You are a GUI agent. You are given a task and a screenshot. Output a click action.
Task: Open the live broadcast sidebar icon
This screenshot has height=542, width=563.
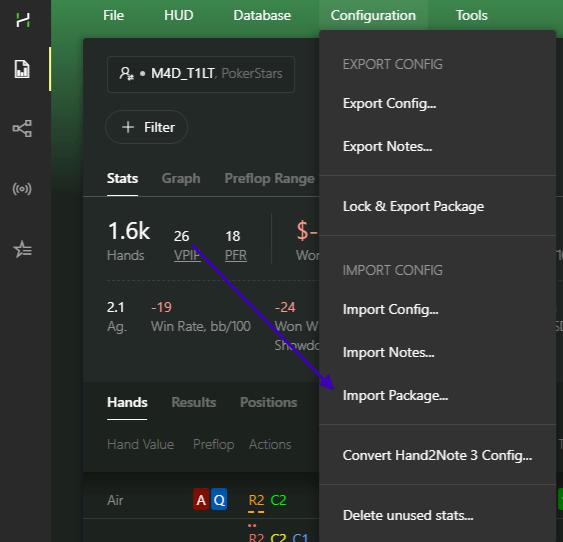(x=22, y=188)
